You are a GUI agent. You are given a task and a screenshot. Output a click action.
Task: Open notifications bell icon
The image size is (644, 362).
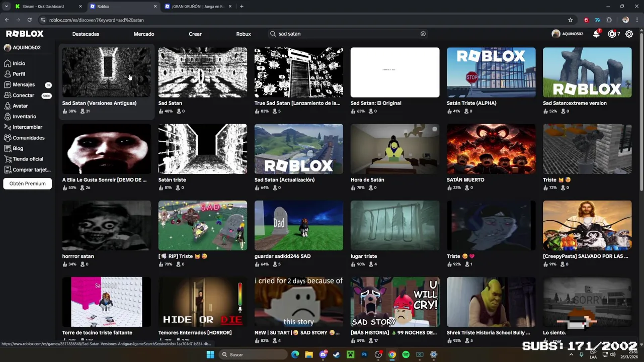596,34
